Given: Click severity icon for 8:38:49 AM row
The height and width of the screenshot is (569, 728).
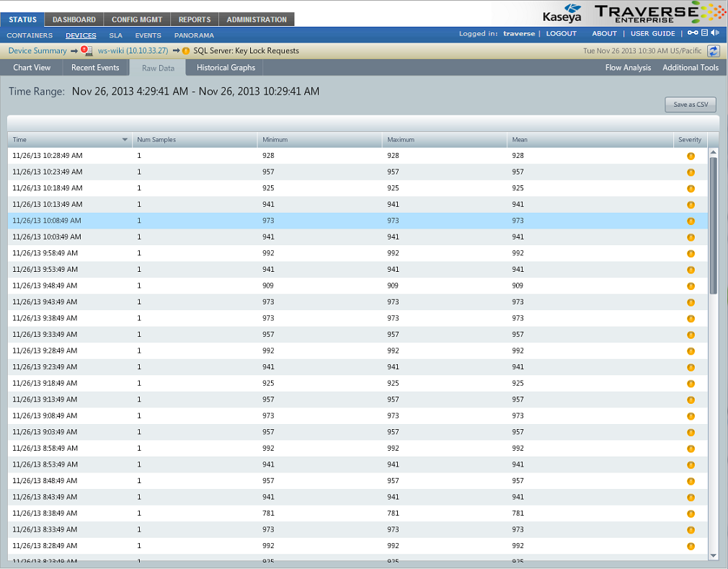Looking at the screenshot, I should 691,513.
